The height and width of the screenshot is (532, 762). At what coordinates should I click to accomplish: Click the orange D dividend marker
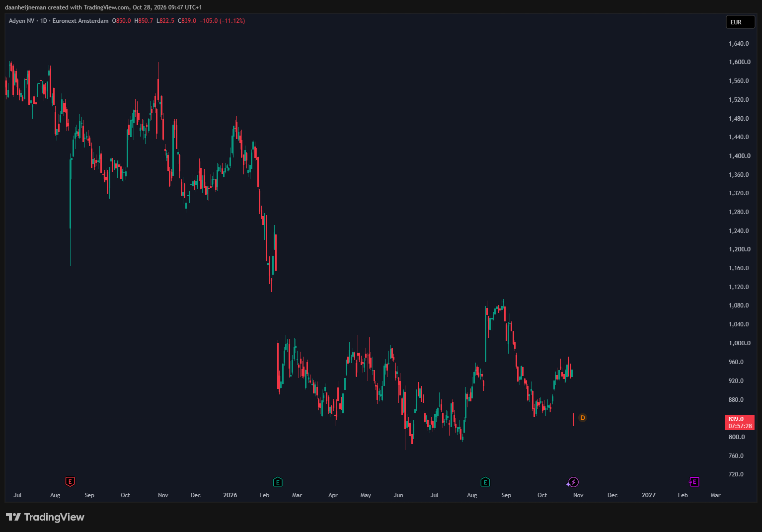(583, 418)
